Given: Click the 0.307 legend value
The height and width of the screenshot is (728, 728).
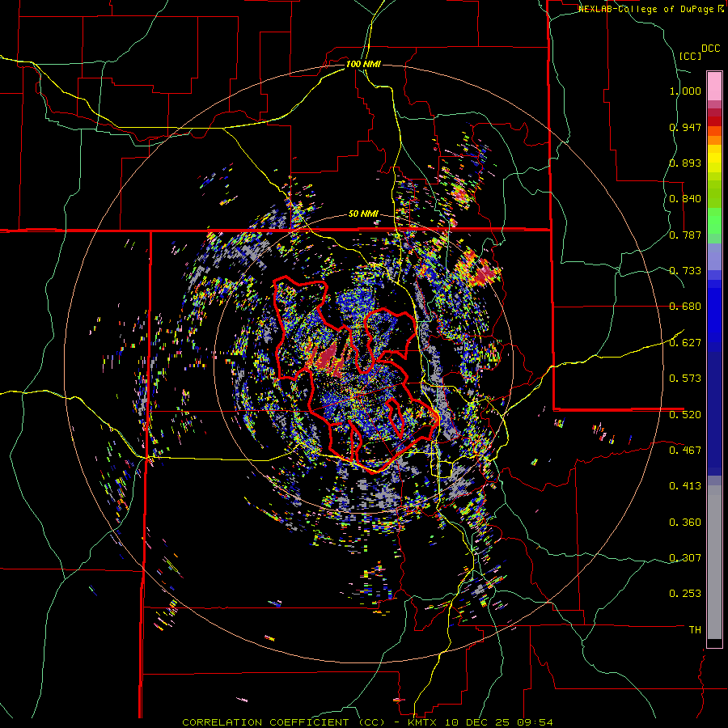Looking at the screenshot, I should coord(685,558).
